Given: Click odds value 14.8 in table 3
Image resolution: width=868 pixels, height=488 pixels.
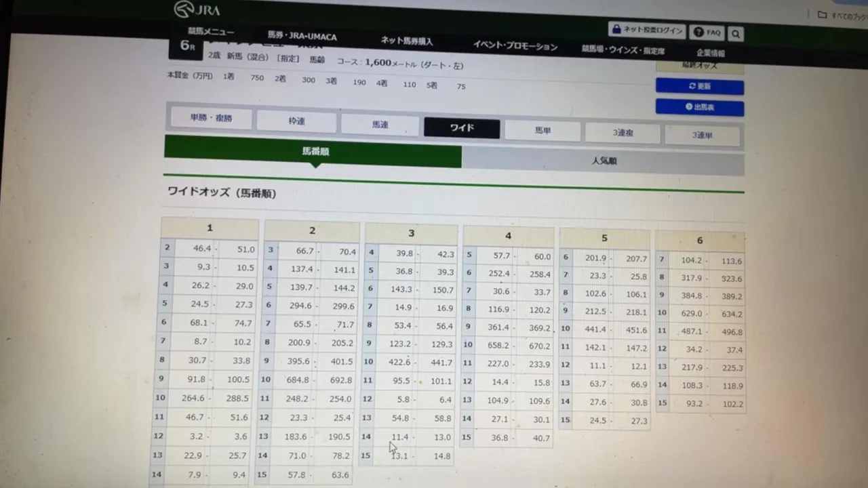Looking at the screenshot, I should [442, 456].
